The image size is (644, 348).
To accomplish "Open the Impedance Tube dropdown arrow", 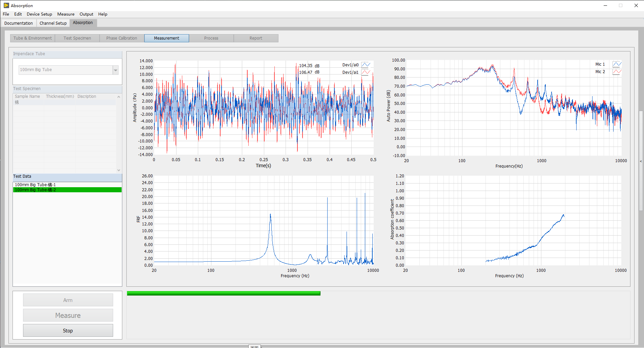I will point(116,70).
